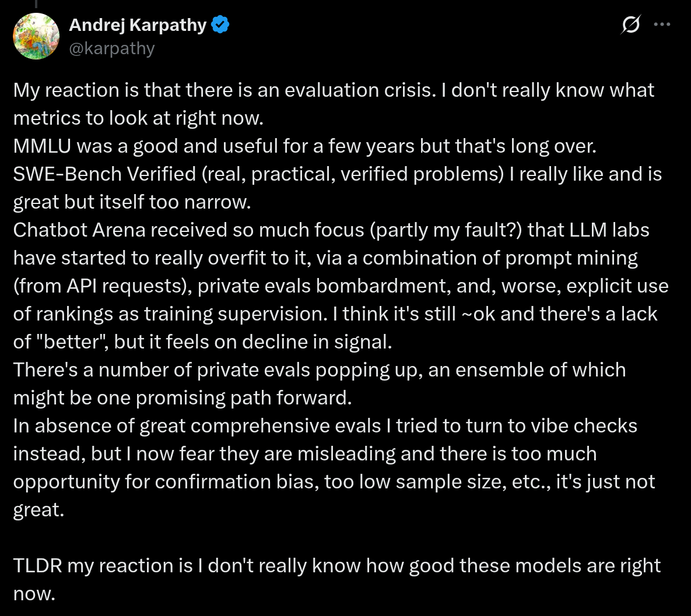Open the more options ellipsis menu

(x=662, y=24)
